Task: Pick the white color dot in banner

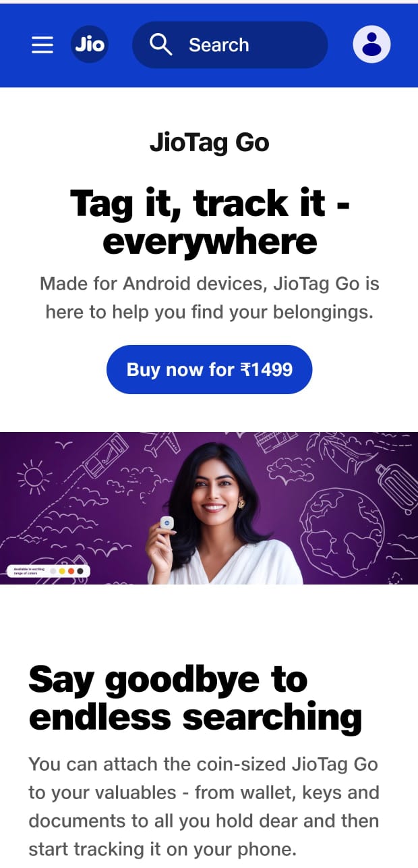Action: 53,571
